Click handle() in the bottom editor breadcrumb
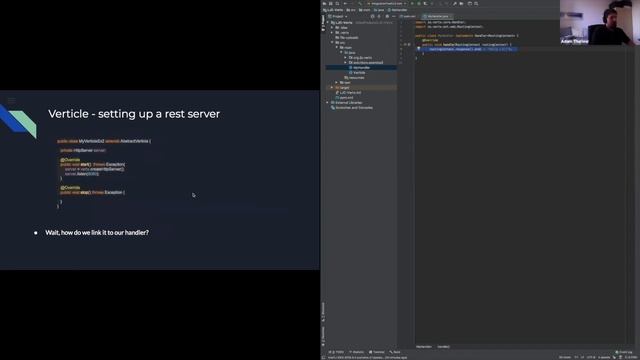640x360 pixels. (x=443, y=347)
